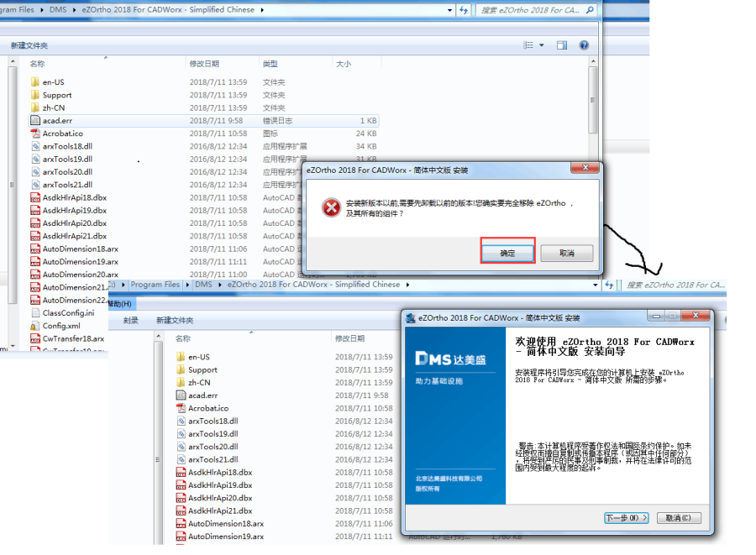Click the search magnifier icon in the upper Explorer
The image size is (756, 555).
(x=590, y=9)
